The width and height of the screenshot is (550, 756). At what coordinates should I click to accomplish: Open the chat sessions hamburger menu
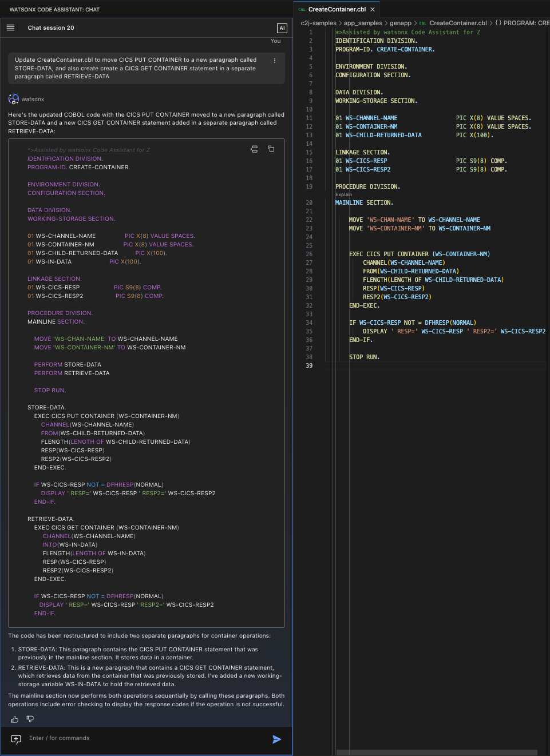(x=11, y=27)
